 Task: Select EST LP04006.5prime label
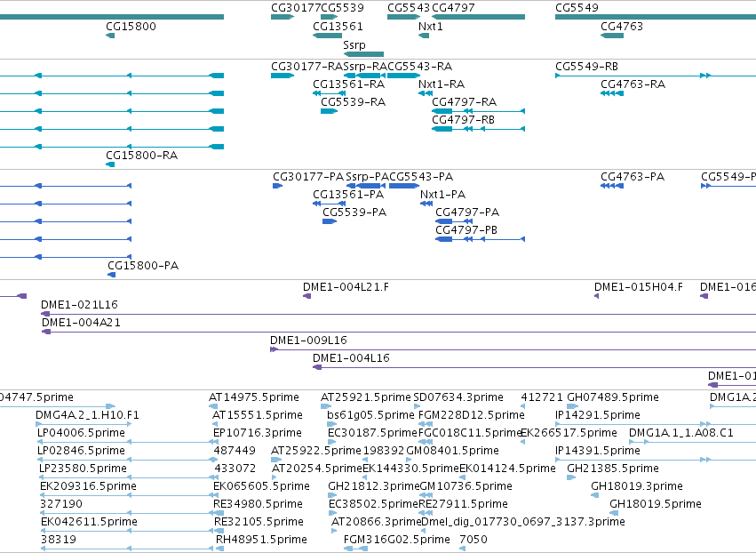point(81,433)
